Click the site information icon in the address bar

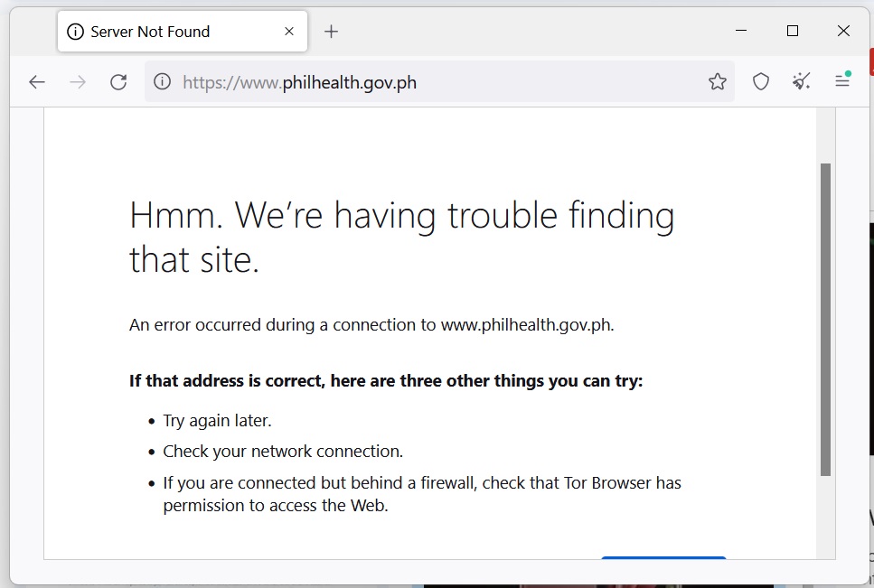pos(161,81)
